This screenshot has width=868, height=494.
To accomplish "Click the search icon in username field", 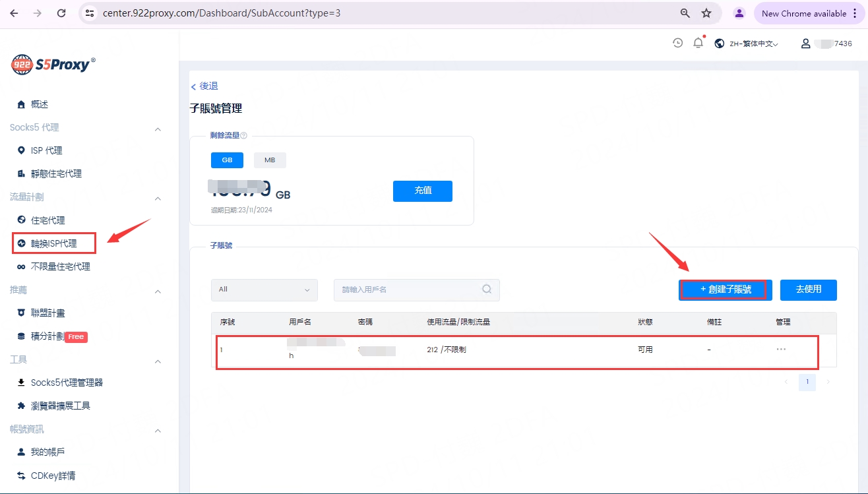I will coord(487,290).
